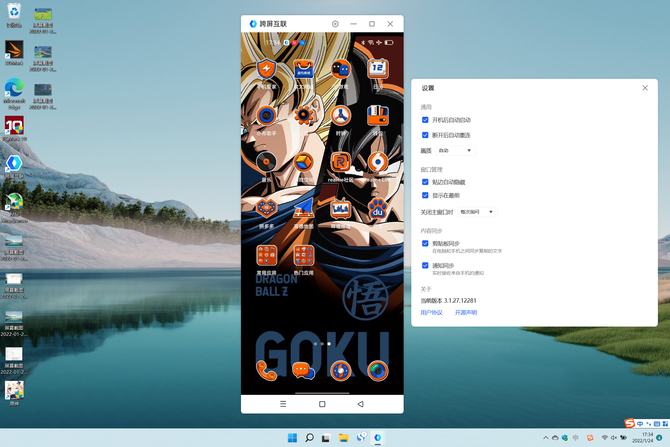Screen dimensions: 670x447
Task: Open the Pinduoduo heart-shaped app
Action: click(266, 209)
